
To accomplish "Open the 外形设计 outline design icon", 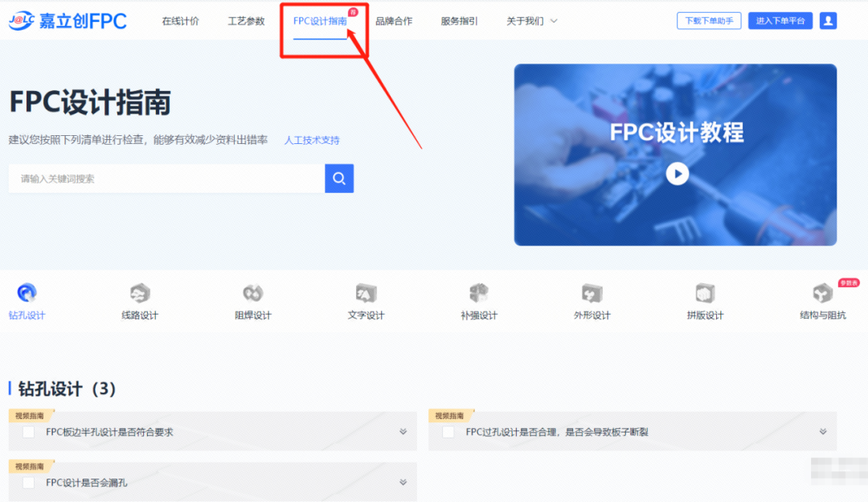I will (x=592, y=294).
